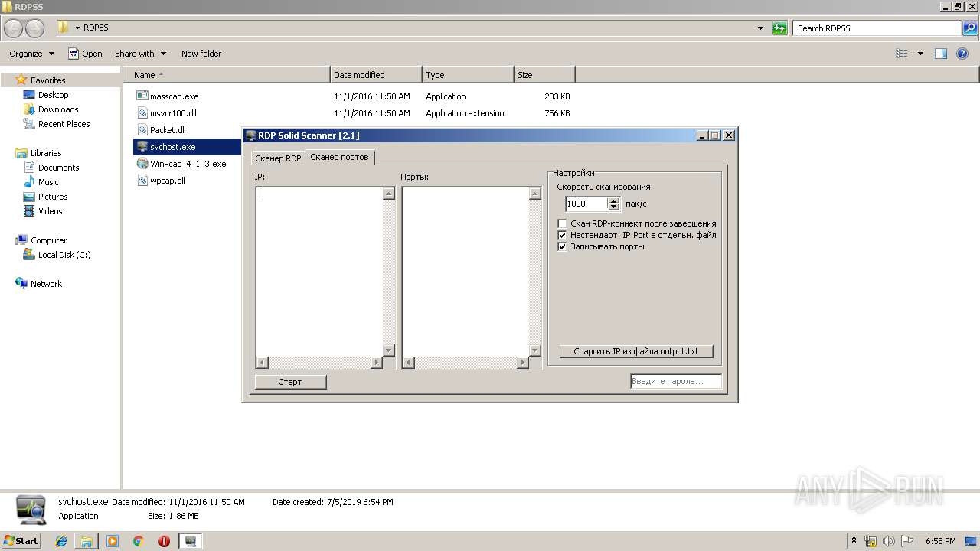Select the Packet.dll file icon
The image size is (980, 551).
click(x=142, y=130)
